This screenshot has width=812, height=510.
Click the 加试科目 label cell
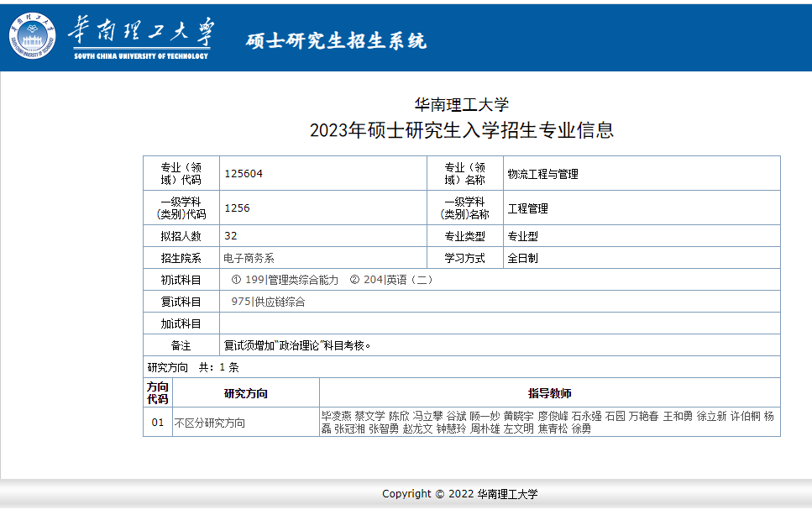(181, 323)
